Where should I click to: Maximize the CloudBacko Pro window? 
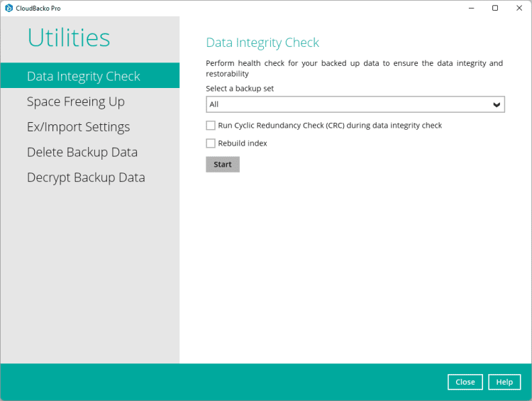[x=495, y=8]
